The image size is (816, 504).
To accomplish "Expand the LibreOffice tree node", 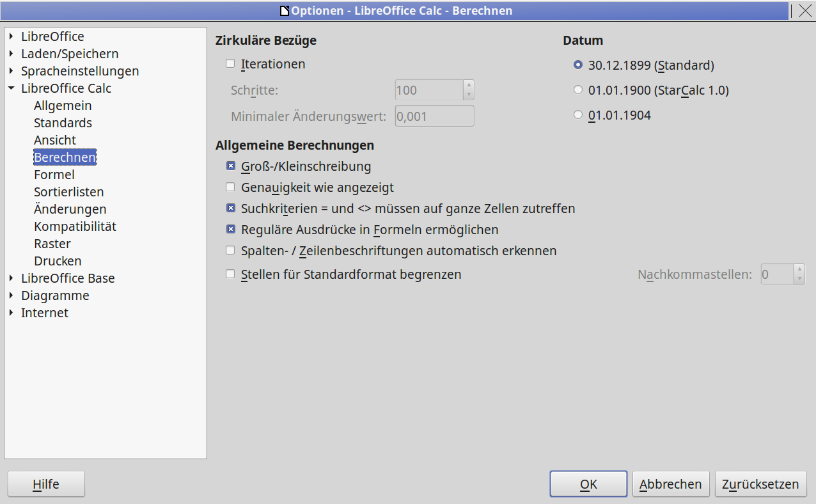I will pyautogui.click(x=12, y=36).
